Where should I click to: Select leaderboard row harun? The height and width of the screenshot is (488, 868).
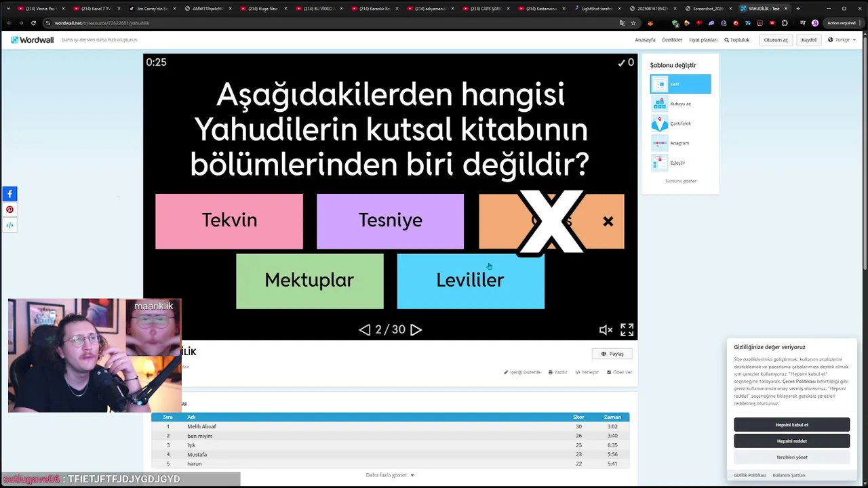pyautogui.click(x=390, y=464)
